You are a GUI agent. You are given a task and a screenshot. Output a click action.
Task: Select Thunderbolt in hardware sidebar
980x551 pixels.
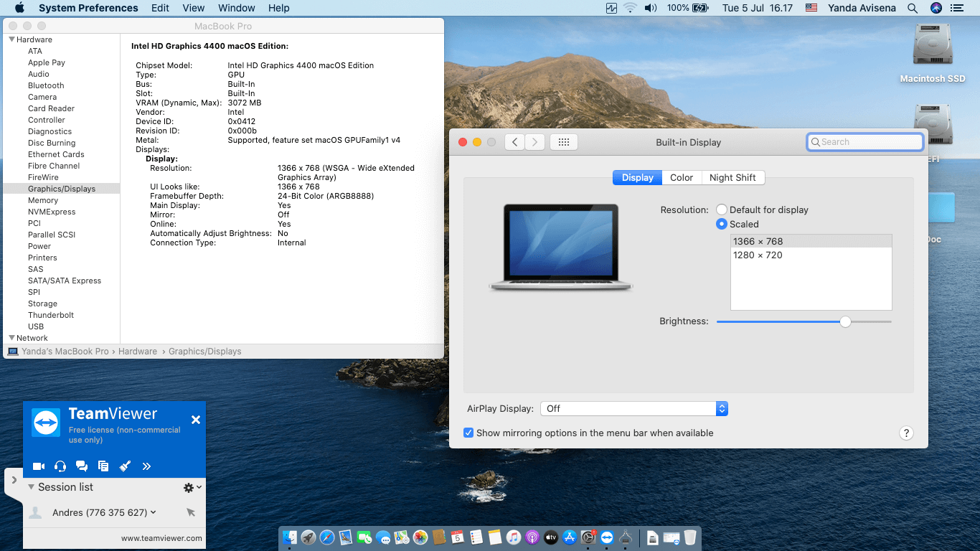click(51, 315)
